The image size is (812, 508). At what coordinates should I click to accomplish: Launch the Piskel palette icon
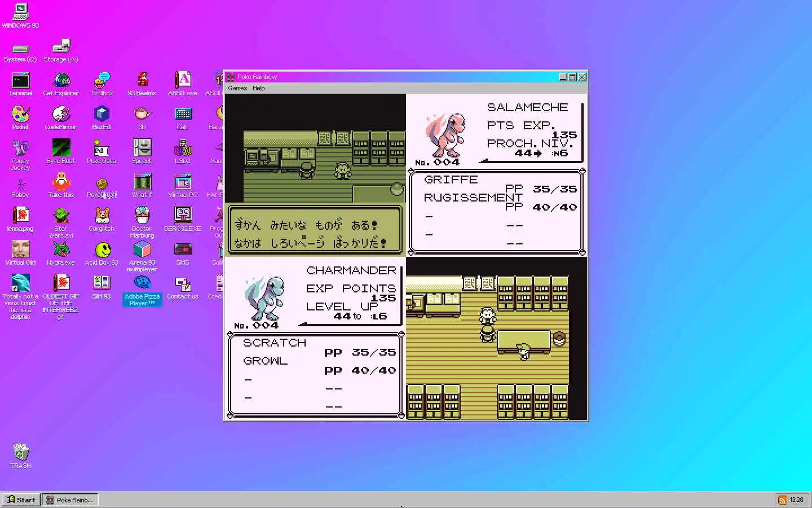click(20, 119)
